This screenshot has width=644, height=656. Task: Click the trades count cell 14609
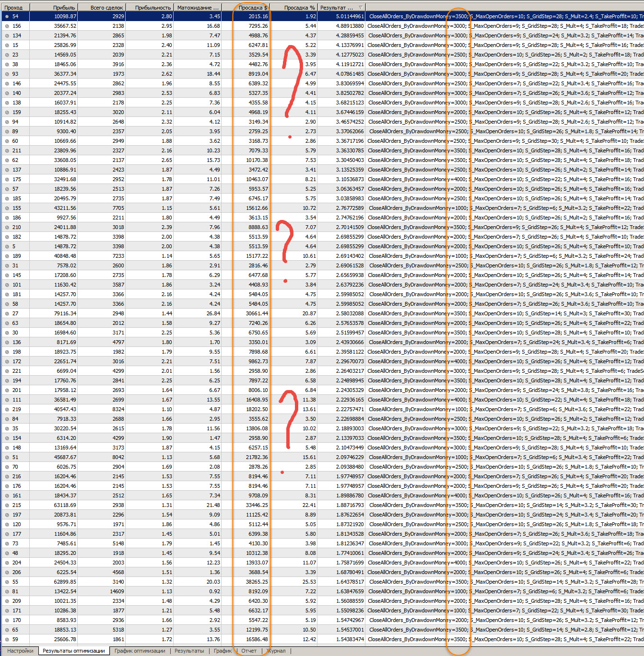click(102, 591)
